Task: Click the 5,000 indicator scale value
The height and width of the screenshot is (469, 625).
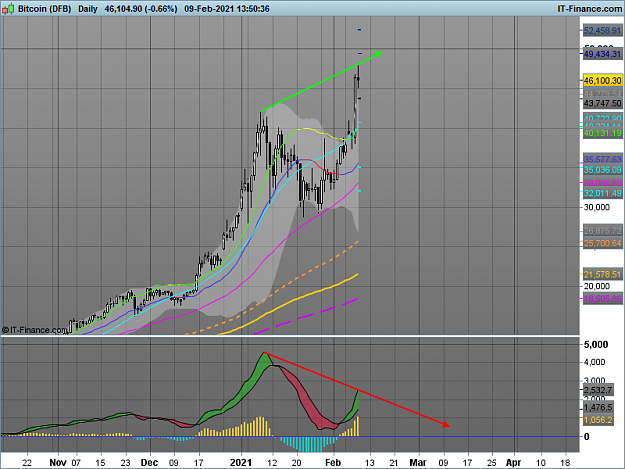Action: click(596, 345)
